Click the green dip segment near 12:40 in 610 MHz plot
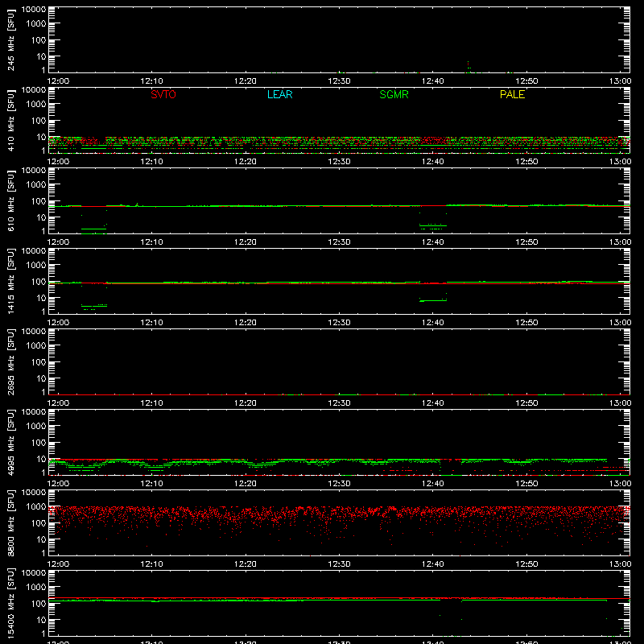644x644 pixels. 432,226
